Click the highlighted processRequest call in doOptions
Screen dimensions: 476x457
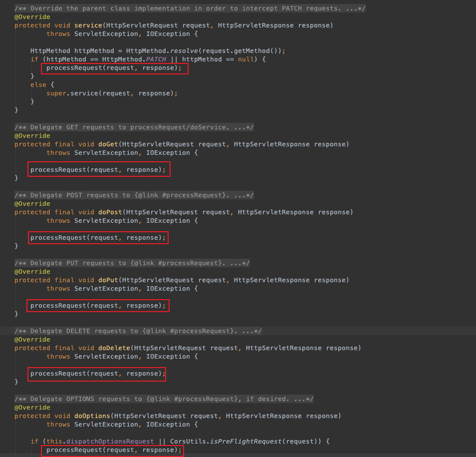pos(113,450)
